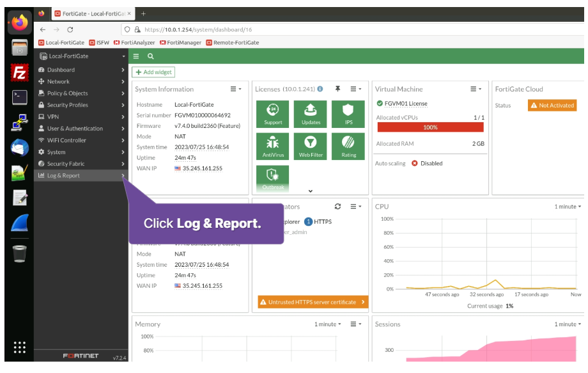Open the Security Fabric menu
Viewport: 588px width, 373px height.
click(x=81, y=164)
